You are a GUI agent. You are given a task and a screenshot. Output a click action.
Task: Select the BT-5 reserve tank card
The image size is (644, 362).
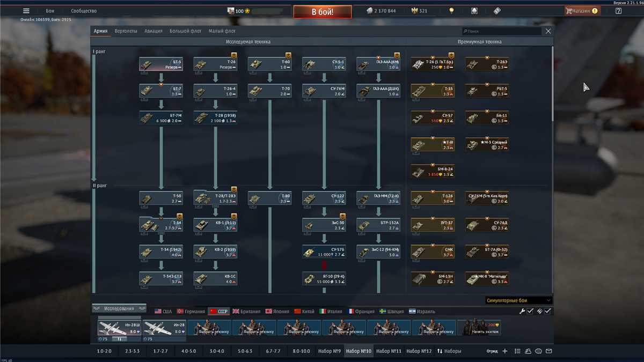click(x=161, y=64)
